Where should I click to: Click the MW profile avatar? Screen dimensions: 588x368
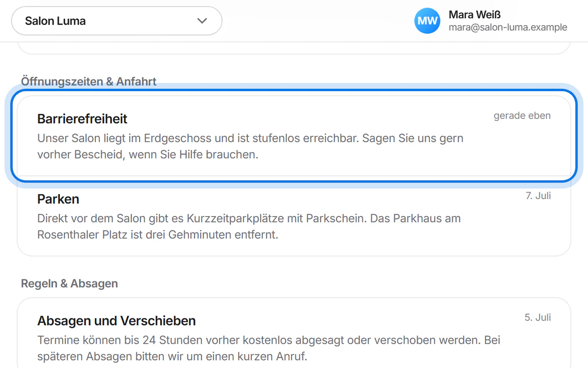(427, 21)
